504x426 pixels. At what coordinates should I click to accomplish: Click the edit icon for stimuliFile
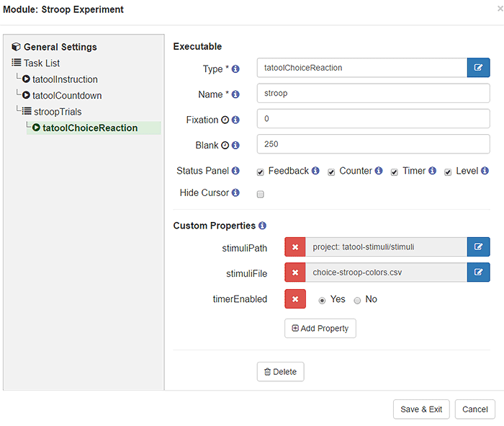click(x=478, y=272)
